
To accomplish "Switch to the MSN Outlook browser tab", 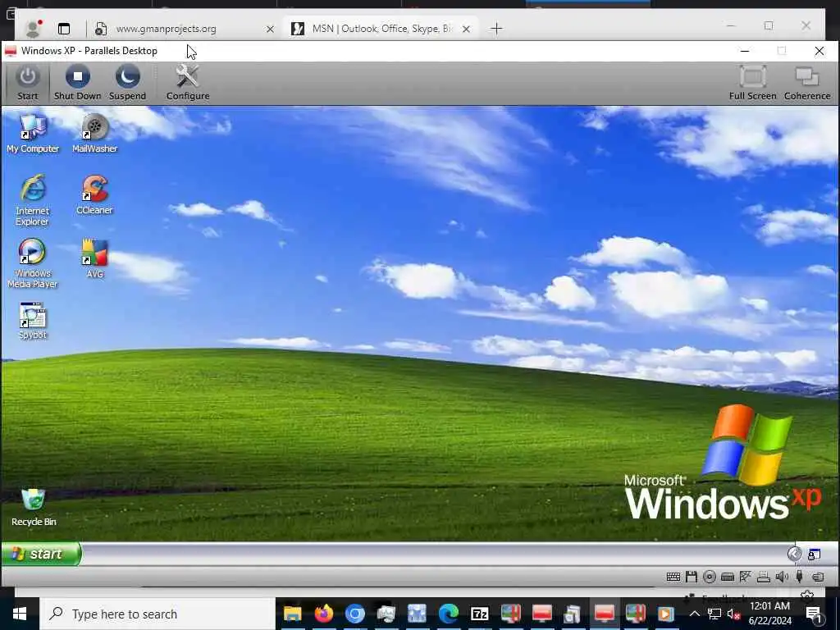I will (x=381, y=29).
